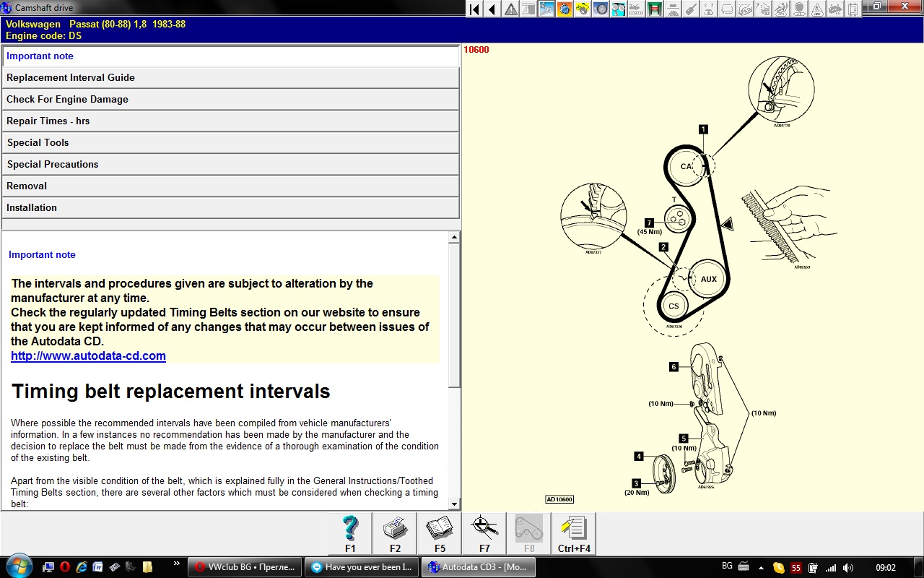The image size is (924, 578).
Task: Select the yellow toolbar icon
Action: pos(583,9)
